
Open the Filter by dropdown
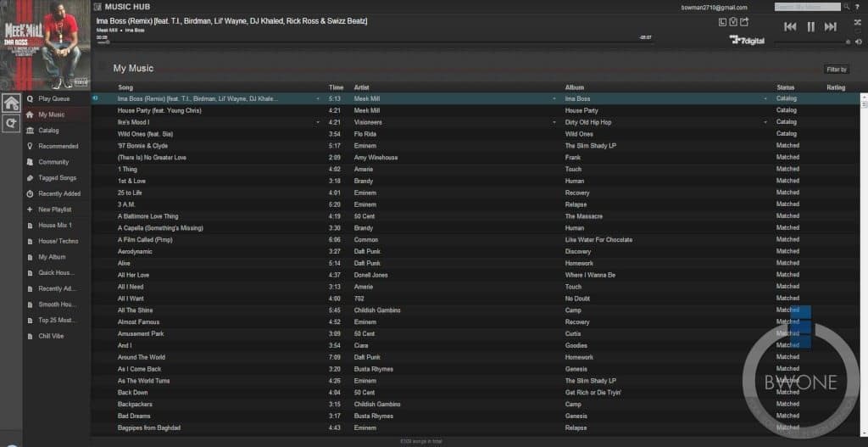(836, 70)
